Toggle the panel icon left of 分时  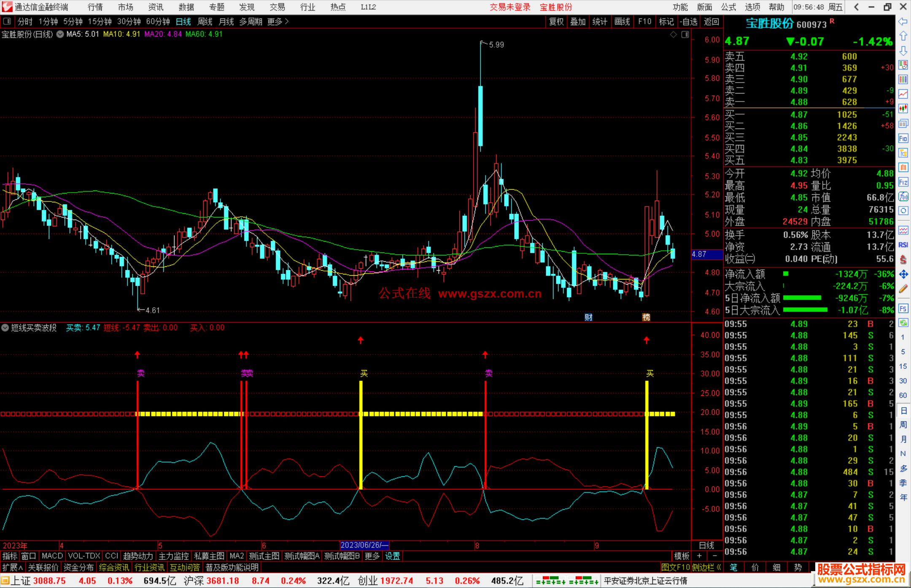(7, 21)
